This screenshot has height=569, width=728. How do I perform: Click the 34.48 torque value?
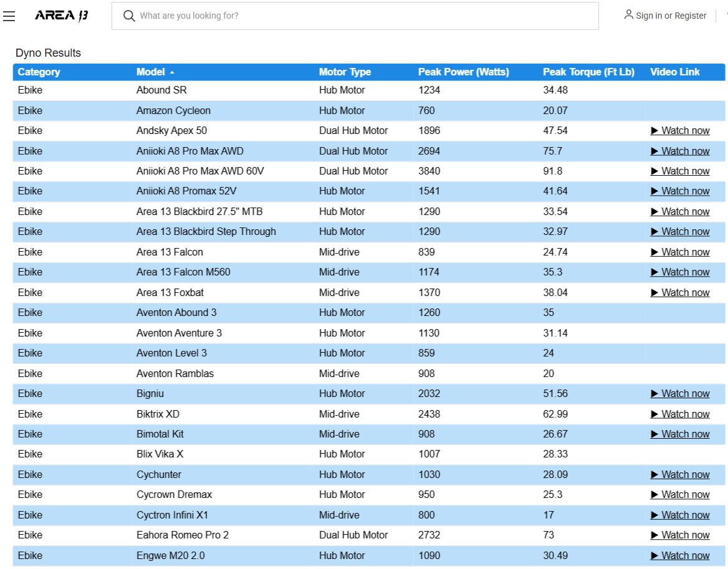click(x=555, y=90)
